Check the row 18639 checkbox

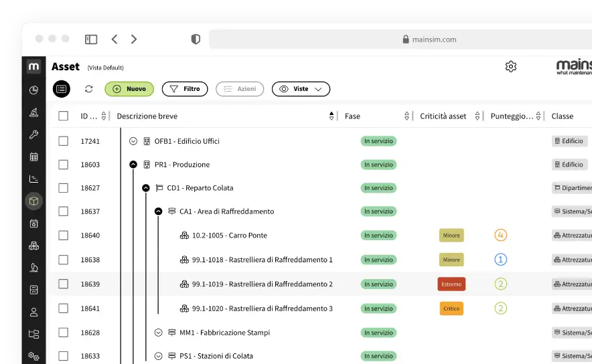64,284
